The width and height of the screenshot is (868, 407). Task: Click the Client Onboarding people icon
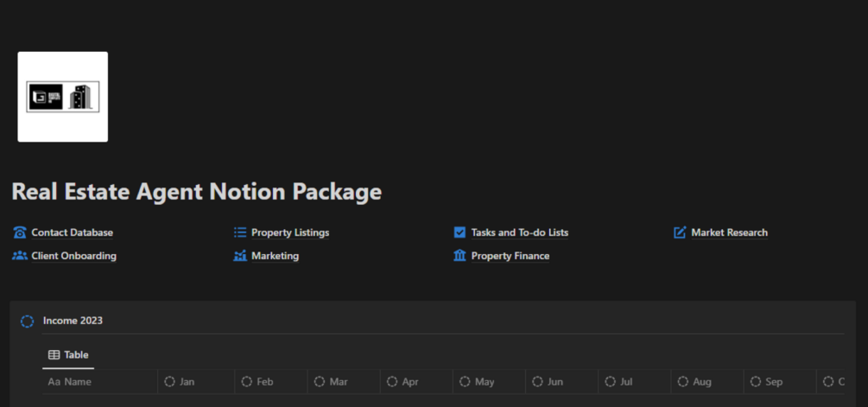(20, 256)
